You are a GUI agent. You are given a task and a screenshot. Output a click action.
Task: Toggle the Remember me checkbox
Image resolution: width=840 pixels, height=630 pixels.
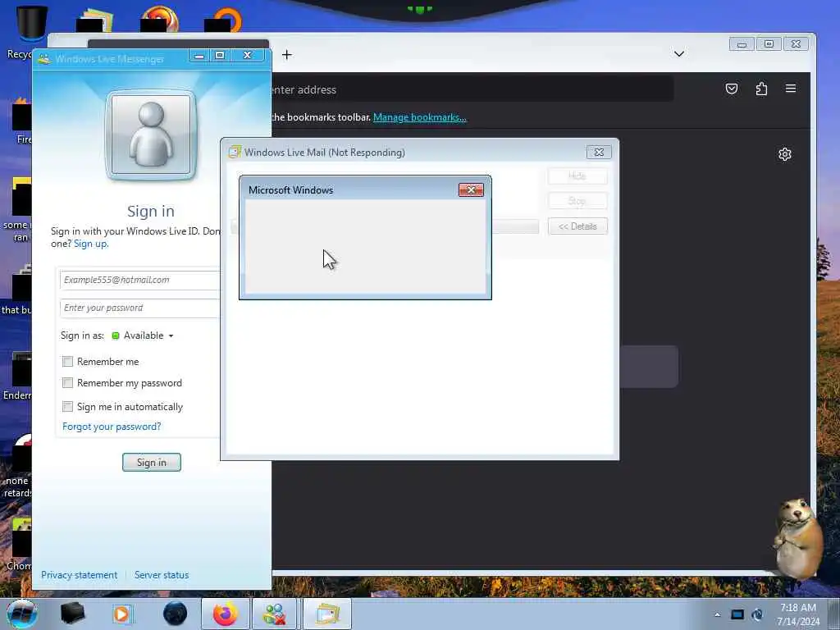click(67, 362)
